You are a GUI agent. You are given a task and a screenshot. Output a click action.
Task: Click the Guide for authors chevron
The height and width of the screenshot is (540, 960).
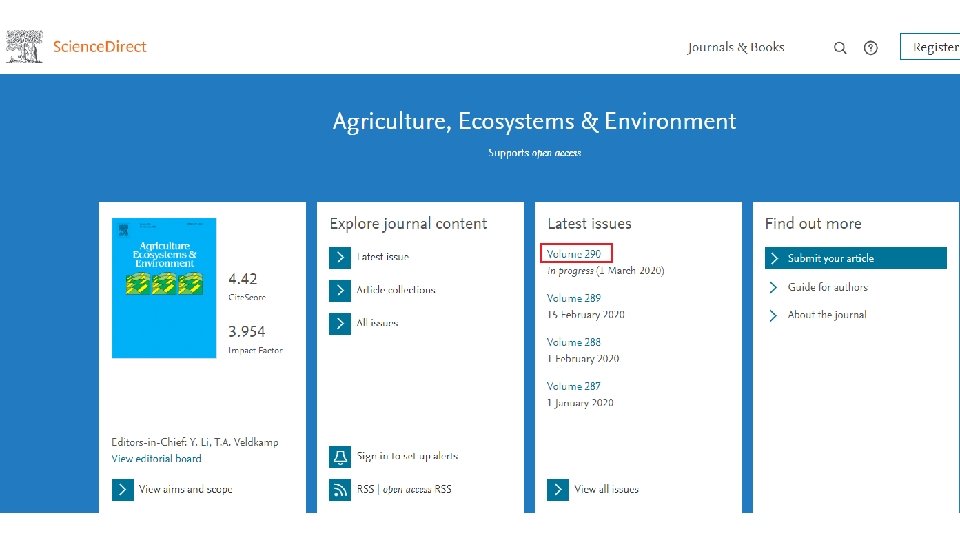point(773,287)
